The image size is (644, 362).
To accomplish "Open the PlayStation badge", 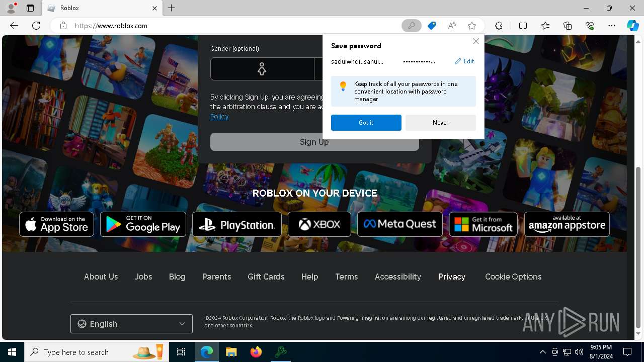I will point(237,224).
